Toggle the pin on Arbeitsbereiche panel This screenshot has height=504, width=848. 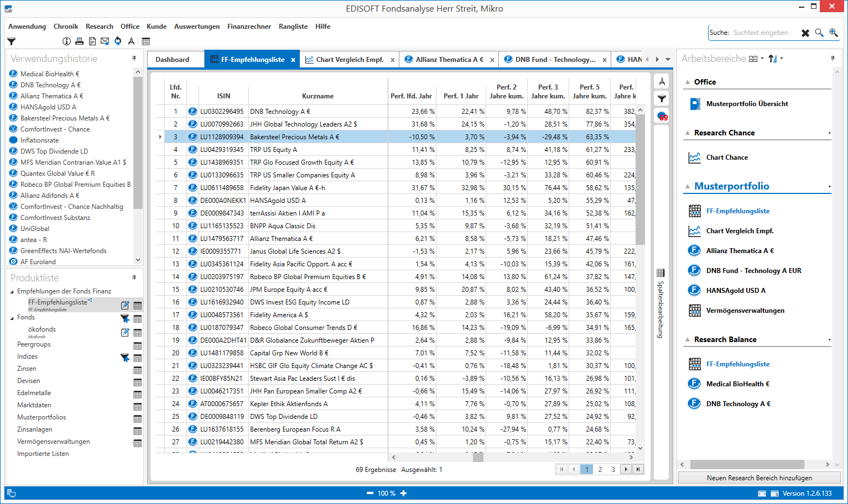(833, 58)
